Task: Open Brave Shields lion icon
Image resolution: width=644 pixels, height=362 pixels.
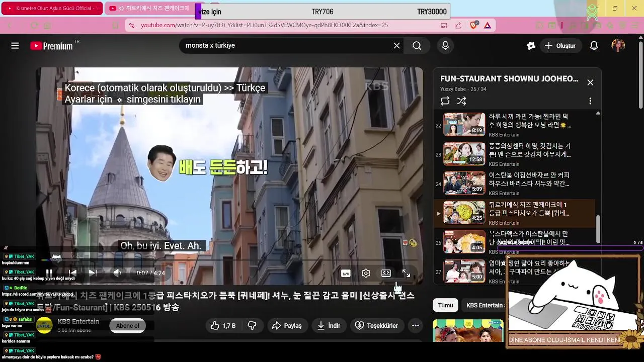Action: pos(473,25)
